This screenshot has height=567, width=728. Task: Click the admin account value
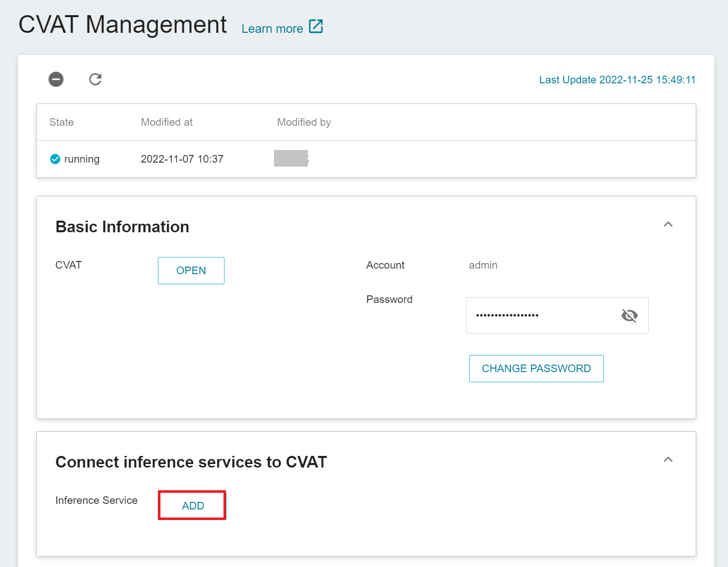pyautogui.click(x=483, y=265)
